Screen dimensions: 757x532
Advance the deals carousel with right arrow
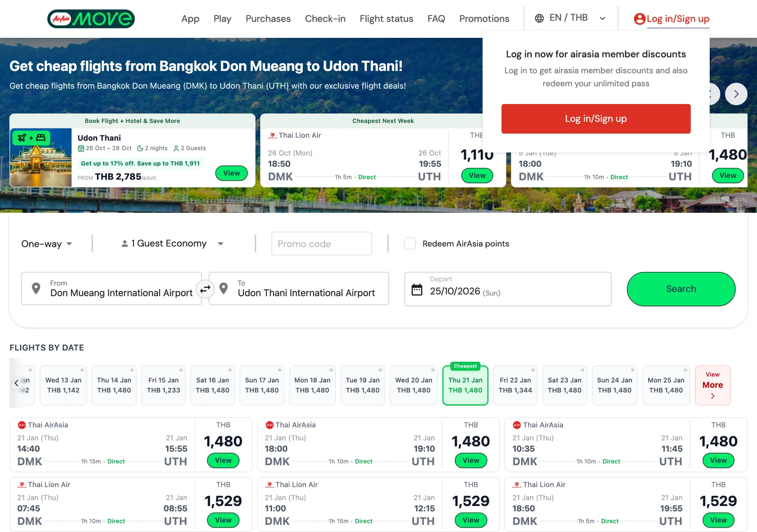point(736,94)
